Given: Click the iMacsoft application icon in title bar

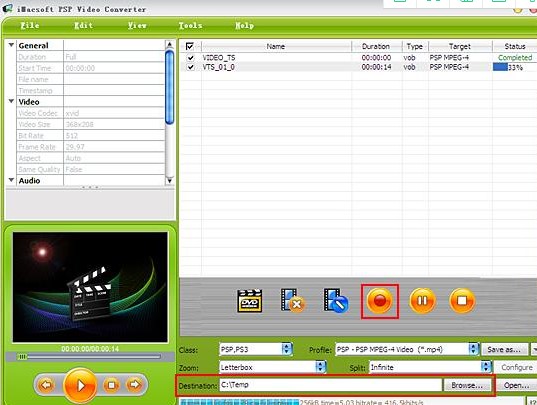Looking at the screenshot, I should [8, 9].
